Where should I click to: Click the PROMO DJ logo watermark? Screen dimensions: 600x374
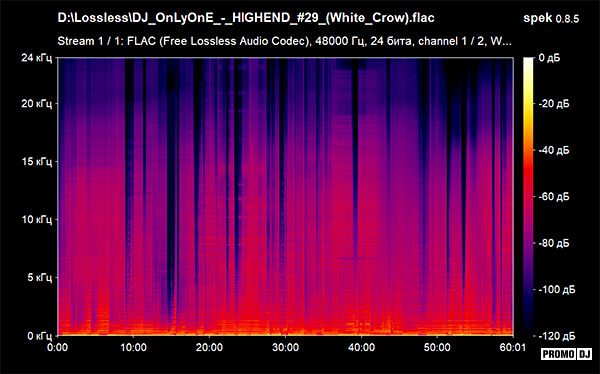click(x=567, y=354)
